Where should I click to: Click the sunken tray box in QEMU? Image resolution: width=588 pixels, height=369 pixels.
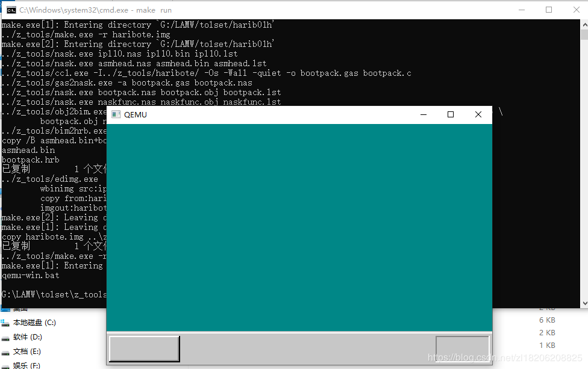462,349
